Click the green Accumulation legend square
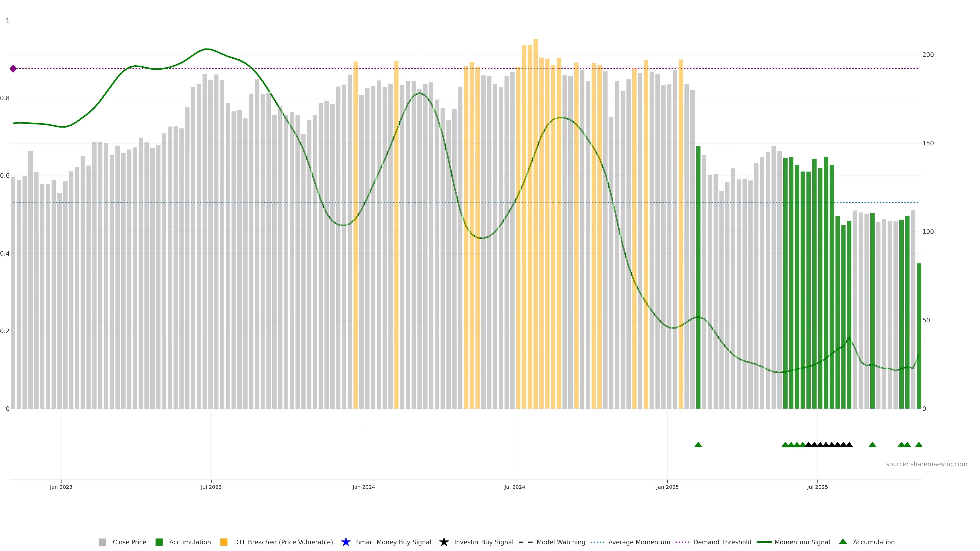Viewport: 980px width, 551px height. [159, 542]
